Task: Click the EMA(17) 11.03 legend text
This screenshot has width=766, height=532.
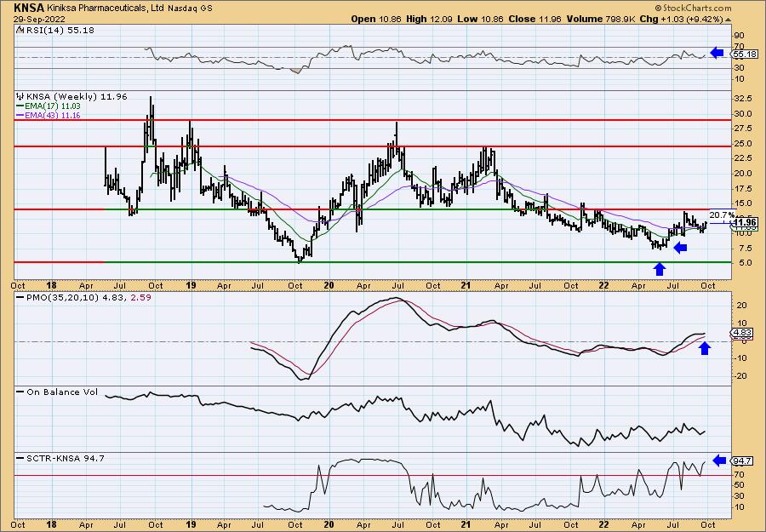Action: [x=54, y=106]
